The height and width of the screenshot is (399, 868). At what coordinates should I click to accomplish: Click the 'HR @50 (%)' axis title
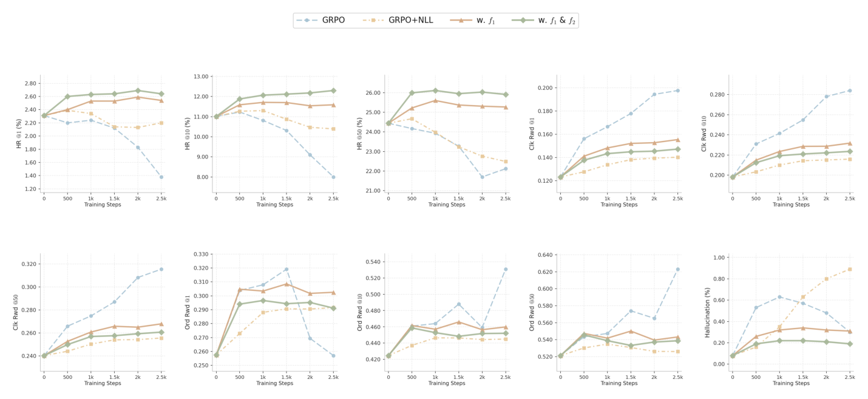[361, 134]
